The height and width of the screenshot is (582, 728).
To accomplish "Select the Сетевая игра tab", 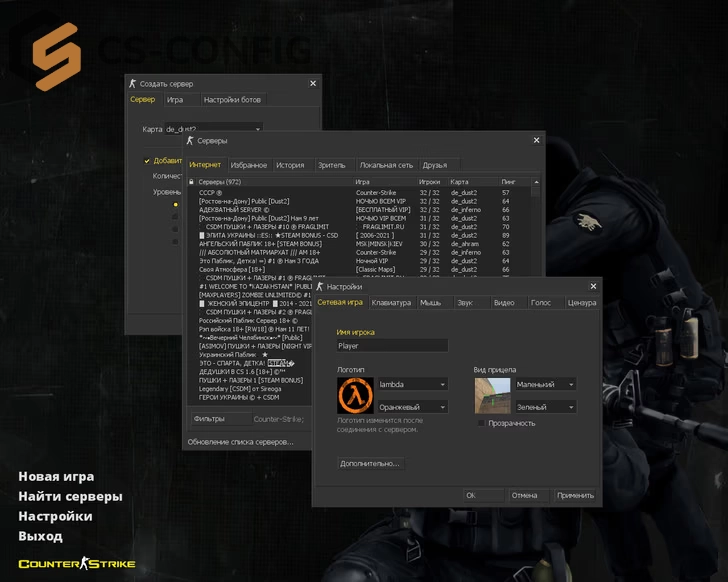I will coord(340,302).
